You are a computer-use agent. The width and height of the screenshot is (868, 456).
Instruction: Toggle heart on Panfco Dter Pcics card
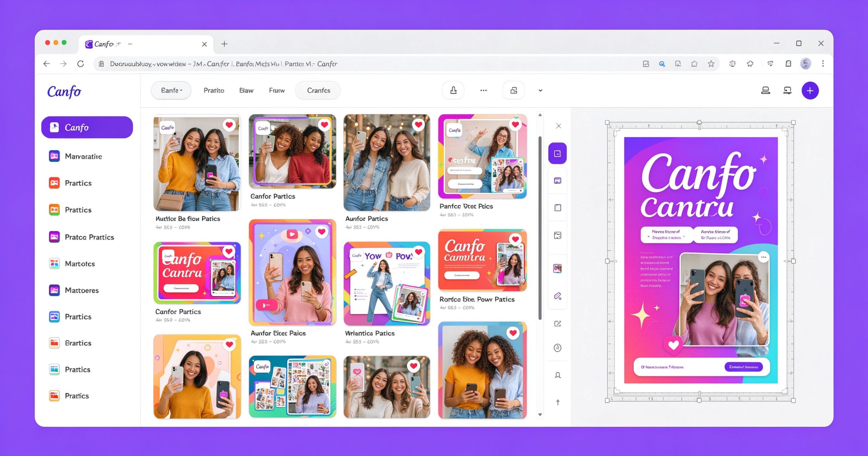(x=515, y=125)
